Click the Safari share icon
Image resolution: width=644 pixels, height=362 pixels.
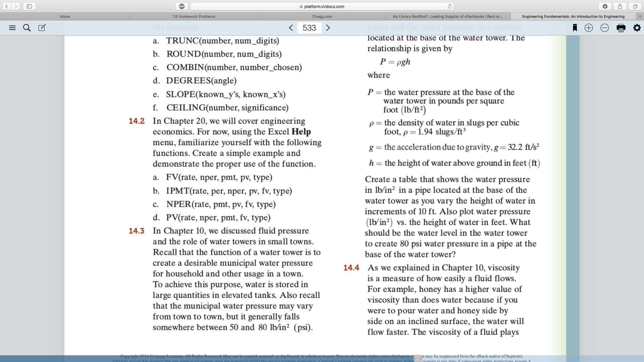click(620, 6)
